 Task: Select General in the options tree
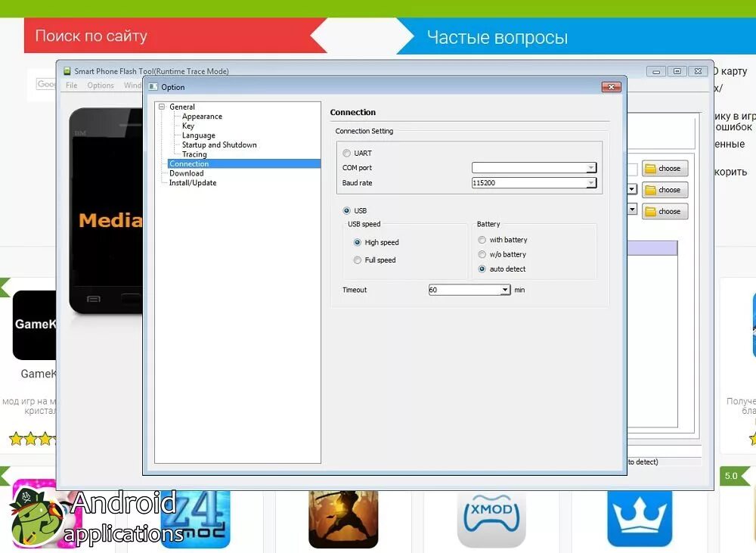pos(182,107)
